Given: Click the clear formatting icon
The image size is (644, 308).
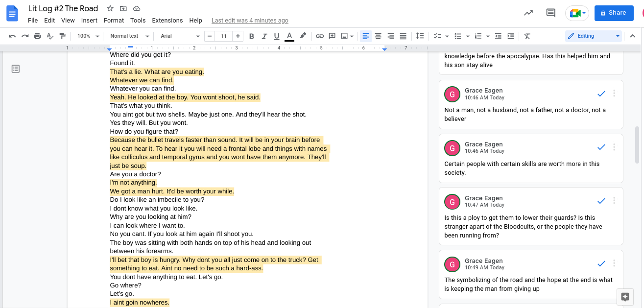Looking at the screenshot, I should click(x=527, y=36).
